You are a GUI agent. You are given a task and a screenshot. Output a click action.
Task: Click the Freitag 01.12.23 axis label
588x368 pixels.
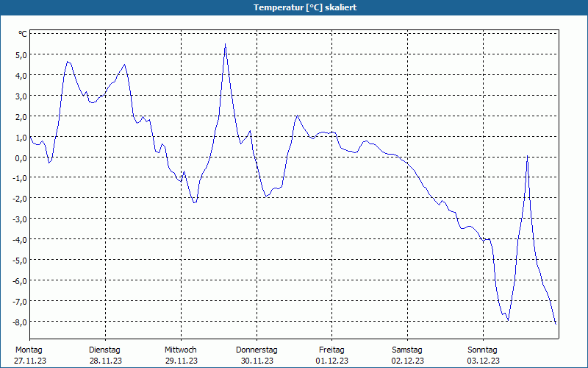[332, 355]
